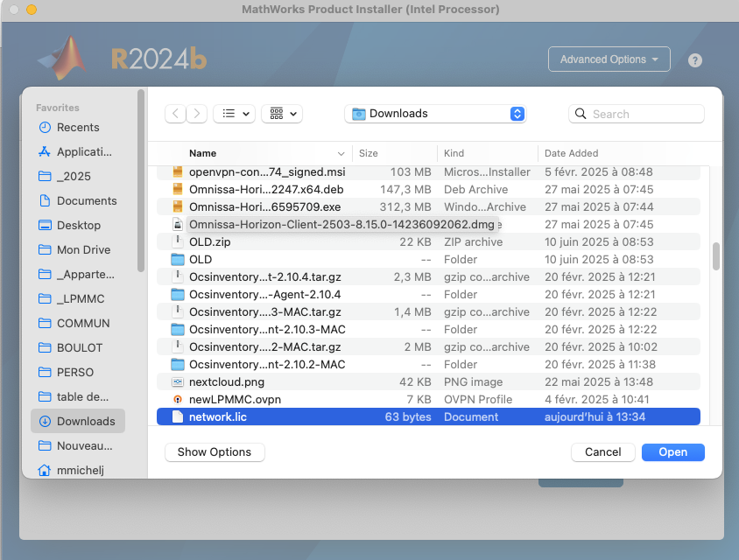Select Downloads in the sidebar
Image resolution: width=739 pixels, height=560 pixels.
click(78, 421)
